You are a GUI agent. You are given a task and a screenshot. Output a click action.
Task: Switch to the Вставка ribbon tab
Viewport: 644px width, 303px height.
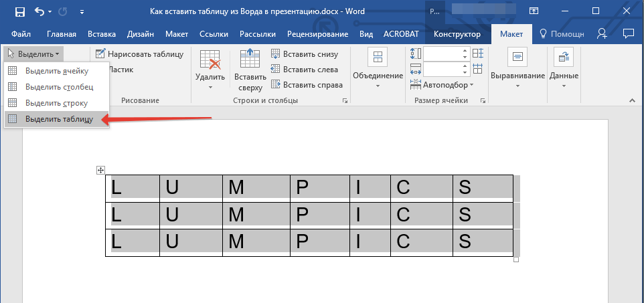point(101,34)
